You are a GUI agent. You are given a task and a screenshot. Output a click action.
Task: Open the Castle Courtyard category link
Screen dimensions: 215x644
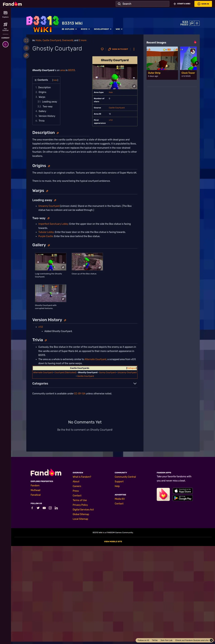pyautogui.click(x=52, y=40)
